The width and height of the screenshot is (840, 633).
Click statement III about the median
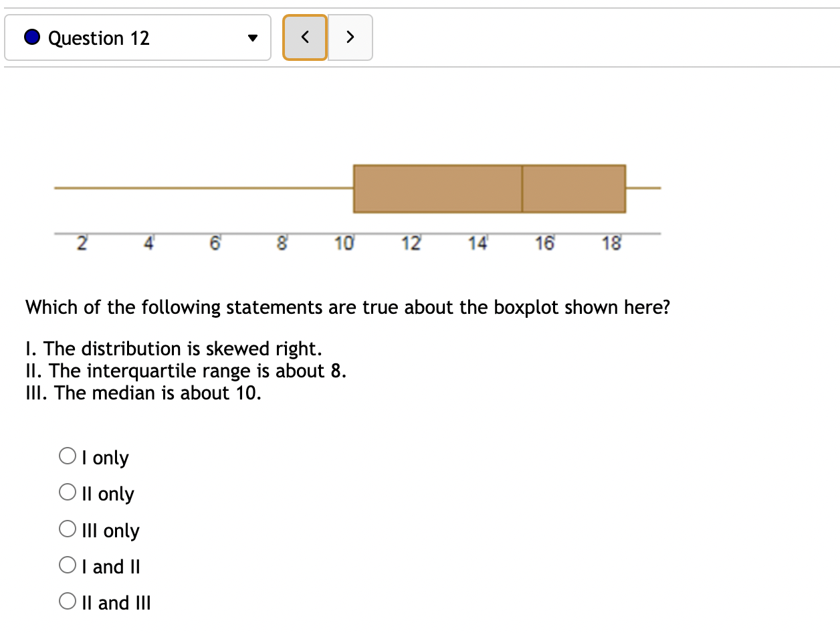click(143, 393)
